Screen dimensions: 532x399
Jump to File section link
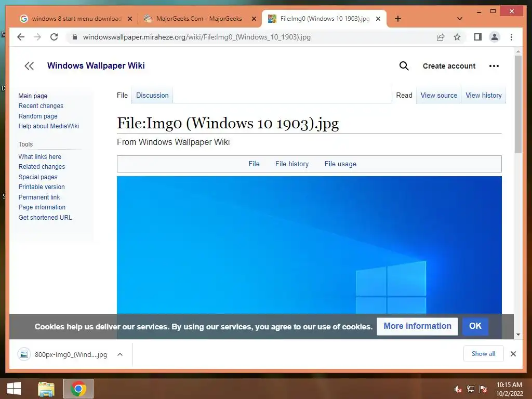point(254,164)
